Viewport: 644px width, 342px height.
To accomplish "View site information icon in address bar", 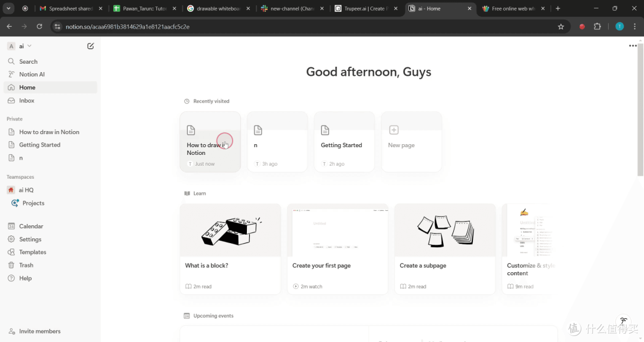I will 57,27.
